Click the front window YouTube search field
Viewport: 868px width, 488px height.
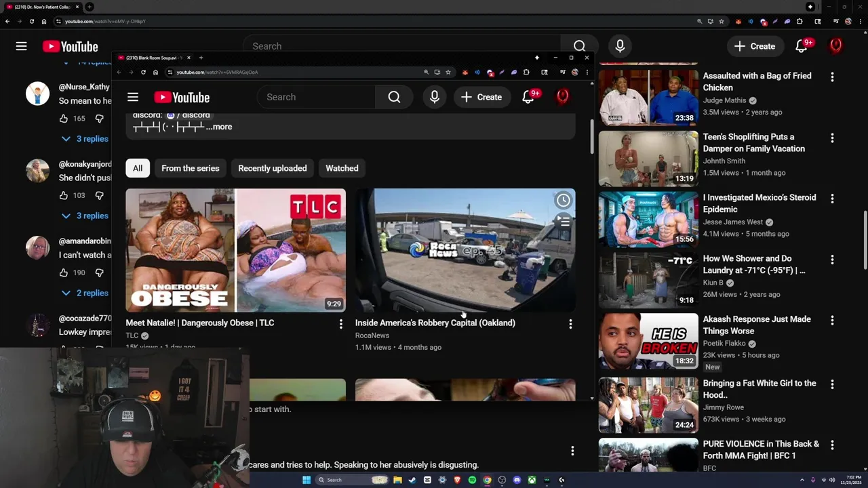316,97
